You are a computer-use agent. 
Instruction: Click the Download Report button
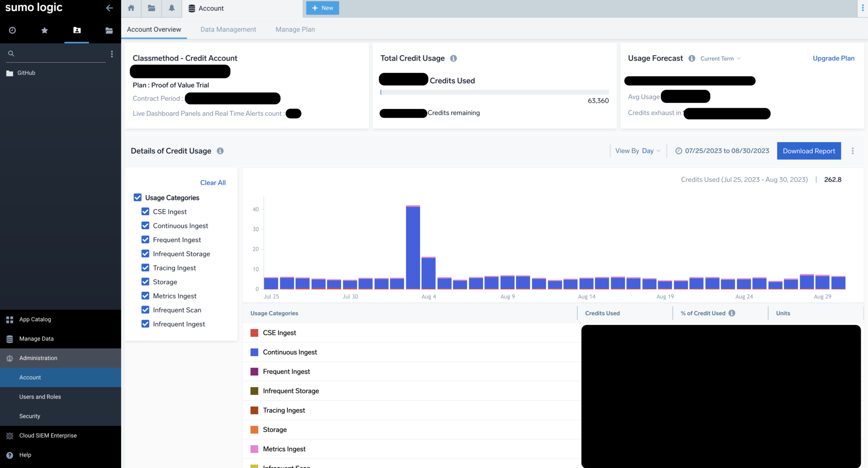click(x=809, y=150)
